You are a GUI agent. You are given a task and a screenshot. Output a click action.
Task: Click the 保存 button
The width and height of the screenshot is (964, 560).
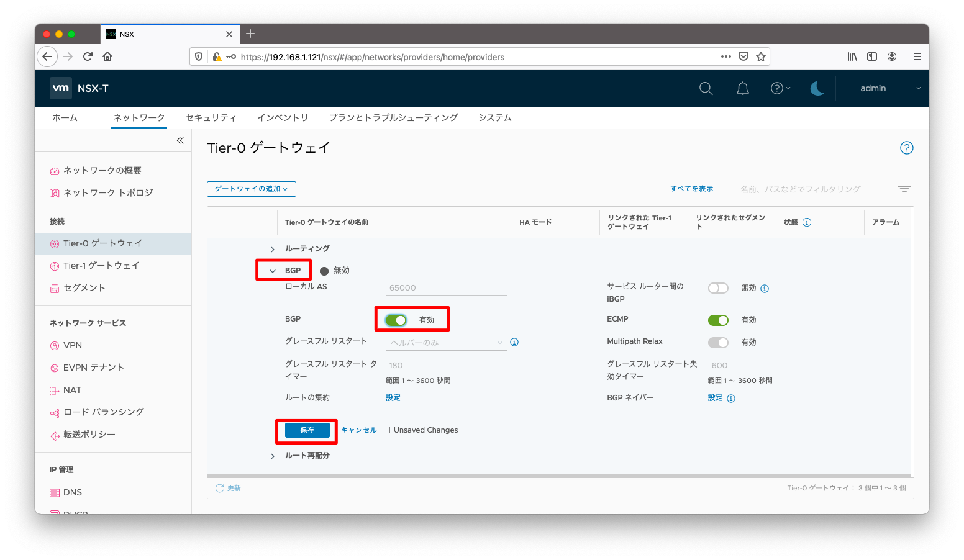307,430
